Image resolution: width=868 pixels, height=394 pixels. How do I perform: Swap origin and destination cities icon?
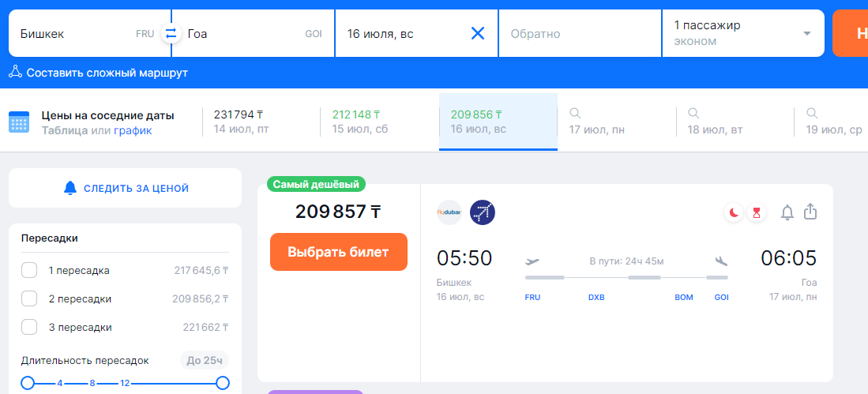(171, 33)
